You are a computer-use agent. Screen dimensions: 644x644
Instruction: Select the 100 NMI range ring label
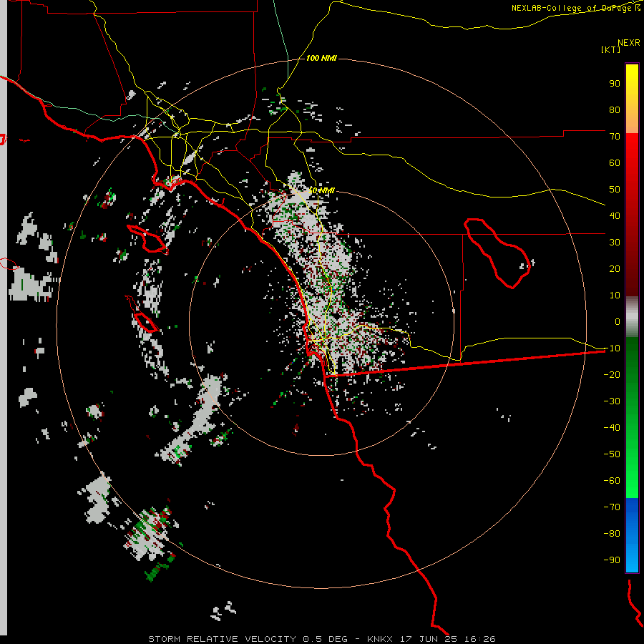click(321, 58)
